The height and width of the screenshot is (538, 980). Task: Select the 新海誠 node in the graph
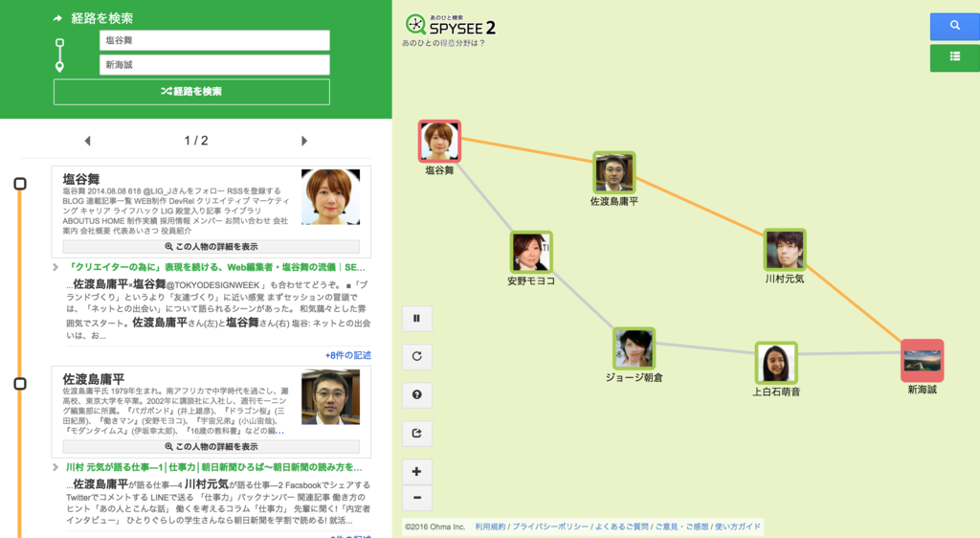tap(922, 361)
